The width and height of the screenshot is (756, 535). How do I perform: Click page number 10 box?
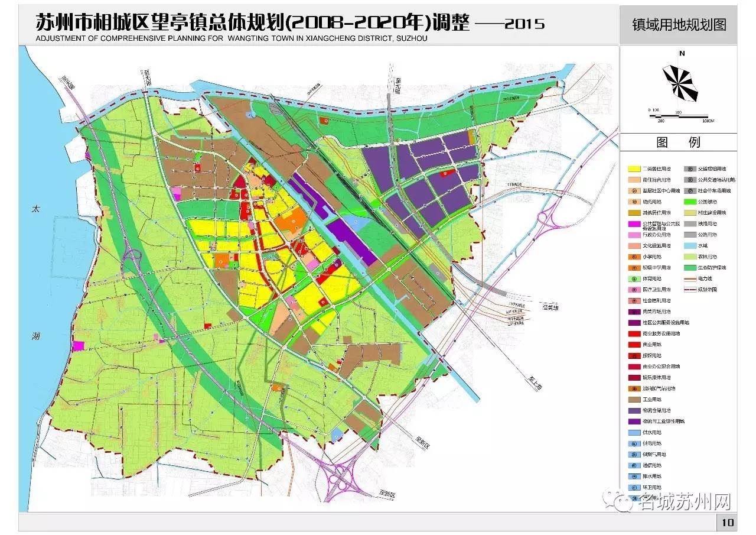[727, 522]
